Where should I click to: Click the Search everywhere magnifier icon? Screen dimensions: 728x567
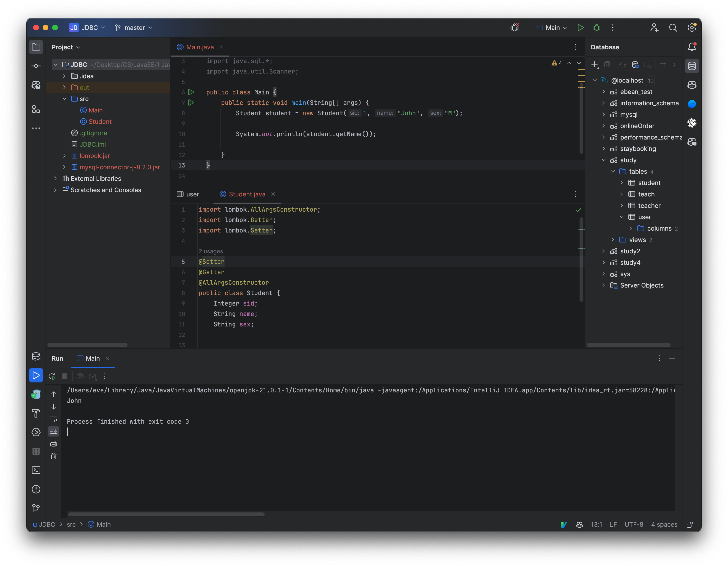(673, 27)
